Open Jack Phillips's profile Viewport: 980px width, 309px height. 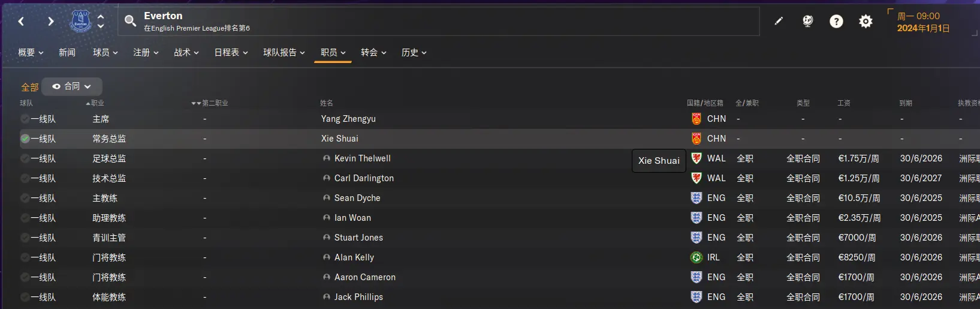click(358, 297)
